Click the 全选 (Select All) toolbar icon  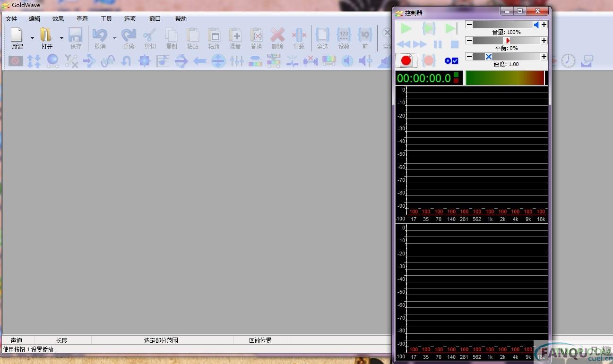pyautogui.click(x=323, y=38)
